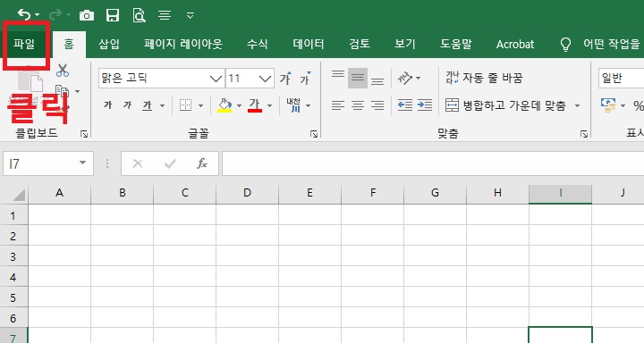Increase font size with larger 가 icon

tap(285, 78)
